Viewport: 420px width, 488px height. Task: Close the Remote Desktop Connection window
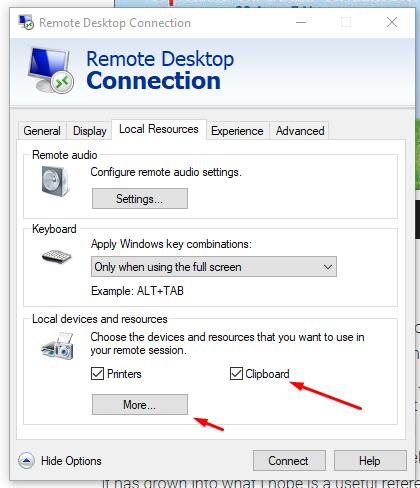pos(392,22)
